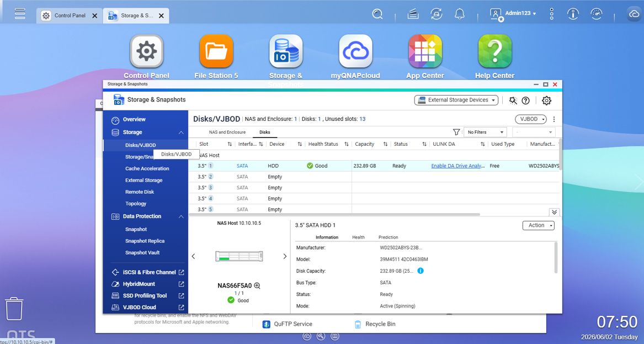
Task: Open Snapshot Replica in the sidebar
Action: tap(145, 241)
